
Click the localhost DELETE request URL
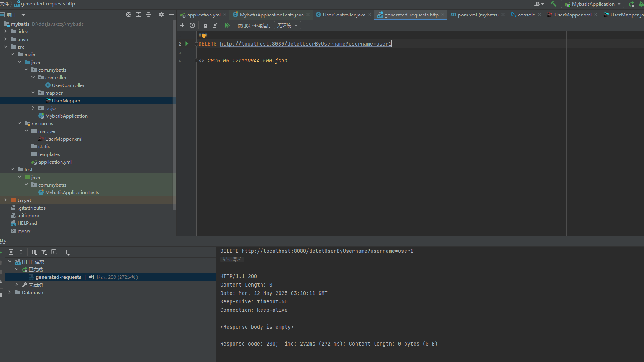(306, 44)
